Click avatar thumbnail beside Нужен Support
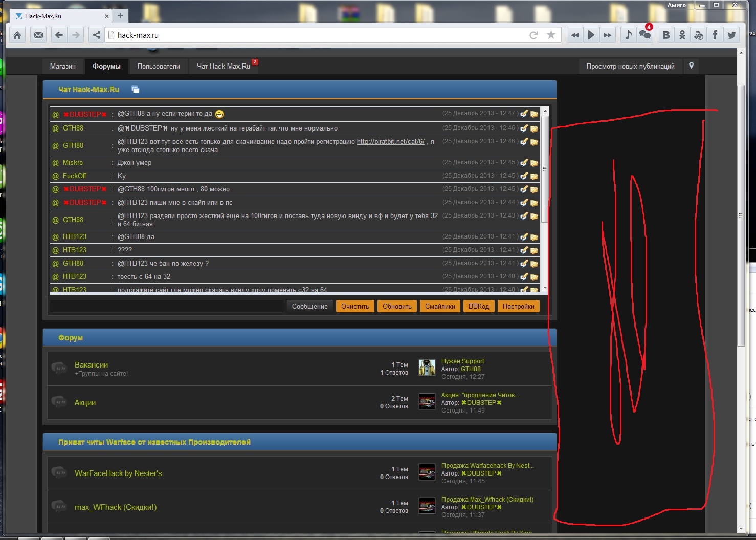 click(x=427, y=368)
